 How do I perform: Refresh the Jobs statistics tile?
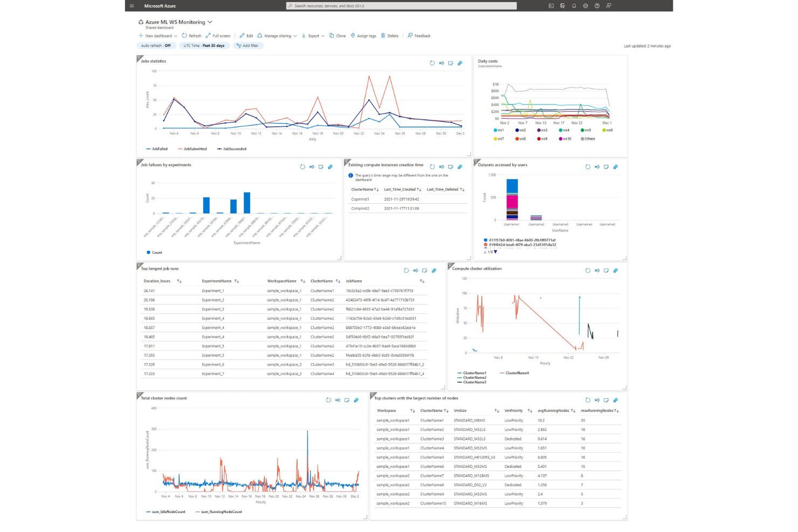point(432,63)
